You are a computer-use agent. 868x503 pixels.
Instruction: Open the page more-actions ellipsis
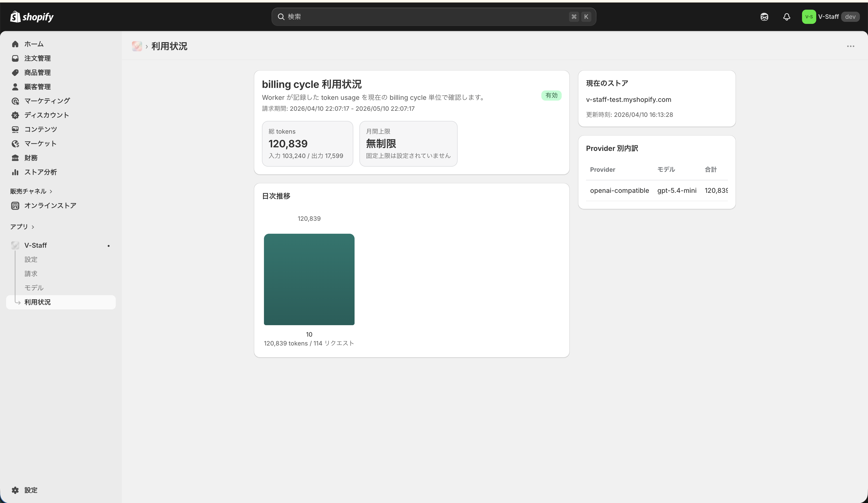point(850,46)
